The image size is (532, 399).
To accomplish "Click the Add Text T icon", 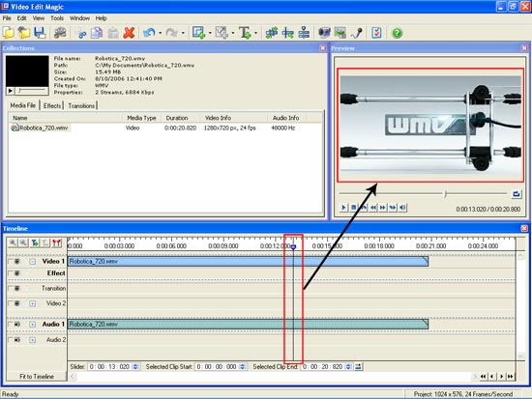I will pos(245,33).
